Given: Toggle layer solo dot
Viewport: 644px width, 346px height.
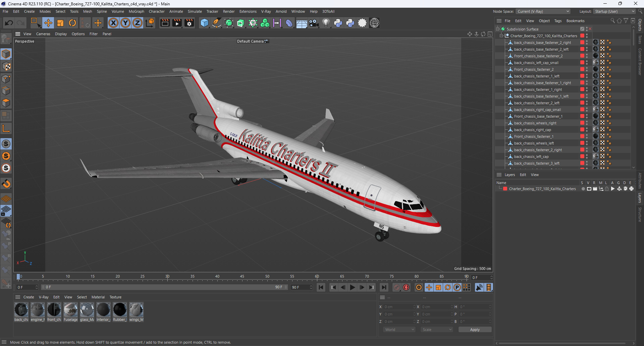Looking at the screenshot, I should pos(583,189).
